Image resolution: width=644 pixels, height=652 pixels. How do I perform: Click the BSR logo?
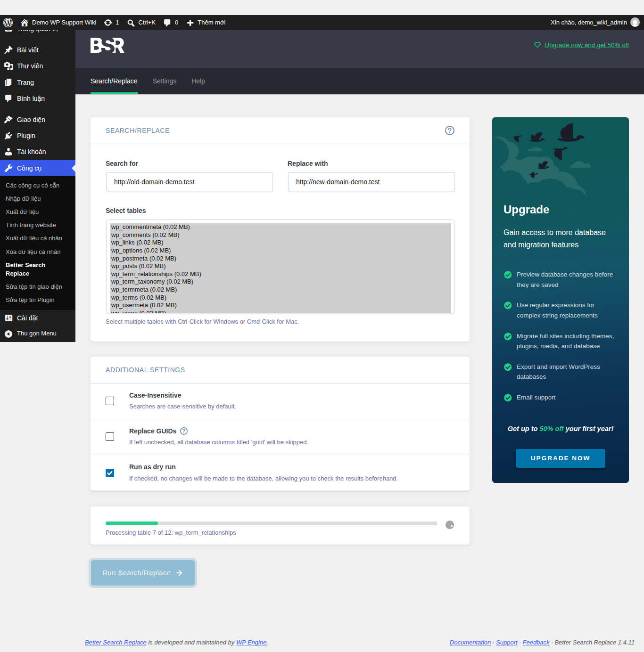pos(107,45)
